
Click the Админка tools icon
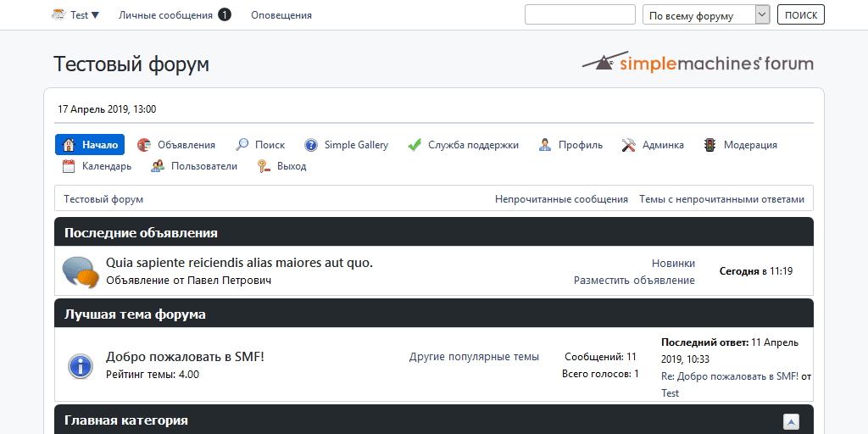tap(628, 145)
